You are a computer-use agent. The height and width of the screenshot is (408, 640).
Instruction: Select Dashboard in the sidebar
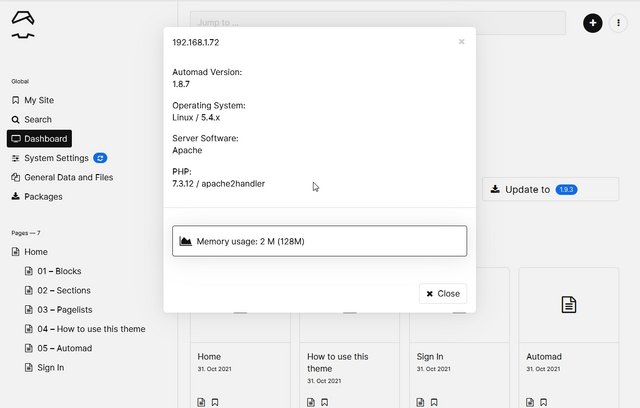(x=39, y=139)
